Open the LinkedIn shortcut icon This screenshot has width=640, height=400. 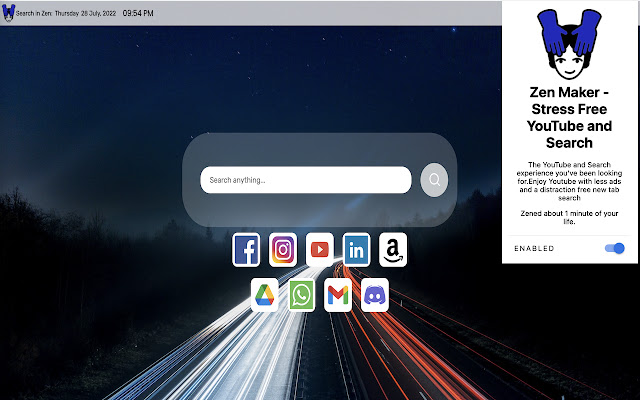click(356, 249)
